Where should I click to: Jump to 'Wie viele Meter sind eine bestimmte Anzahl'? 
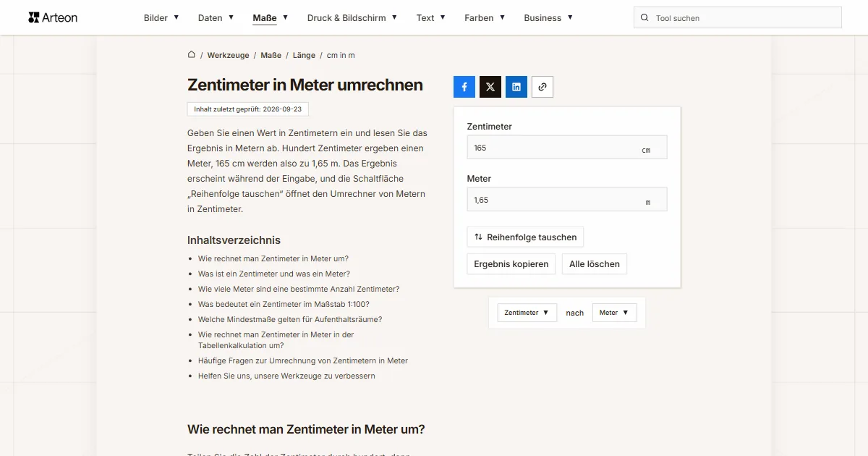click(x=299, y=289)
